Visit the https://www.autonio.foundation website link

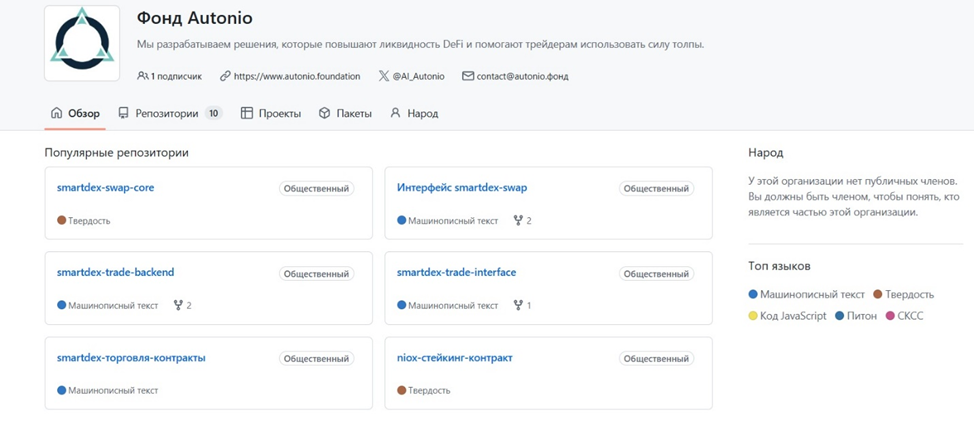296,76
